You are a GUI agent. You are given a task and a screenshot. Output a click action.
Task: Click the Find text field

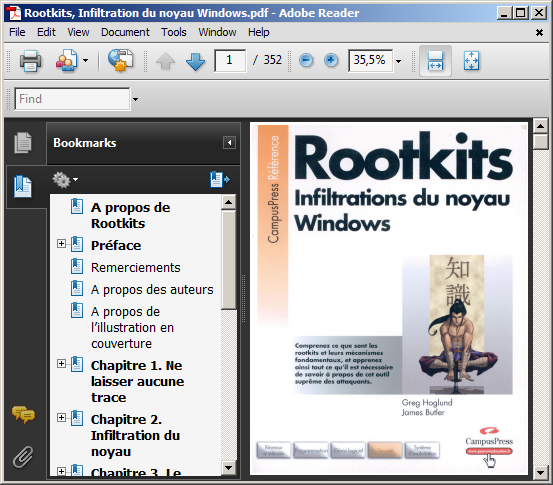click(x=72, y=99)
